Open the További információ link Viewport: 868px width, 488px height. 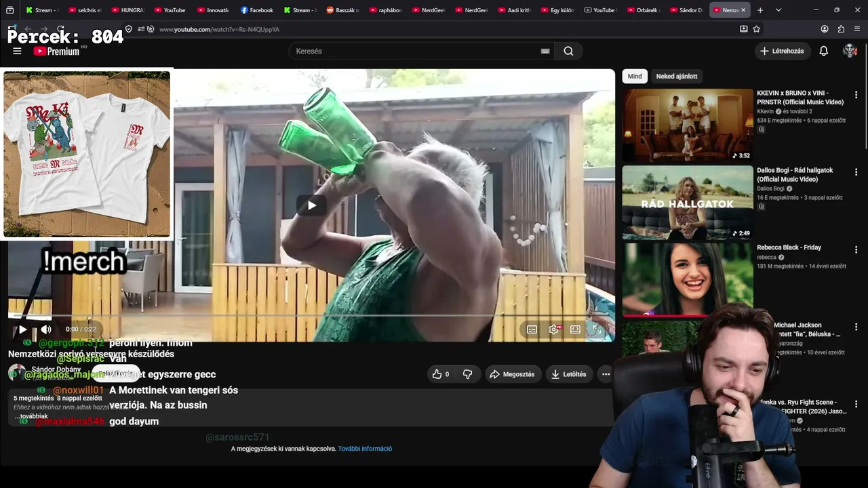(365, 449)
